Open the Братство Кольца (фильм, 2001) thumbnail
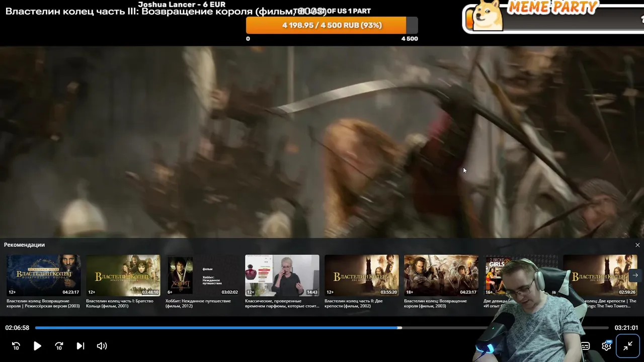The image size is (644, 362). coord(123,275)
